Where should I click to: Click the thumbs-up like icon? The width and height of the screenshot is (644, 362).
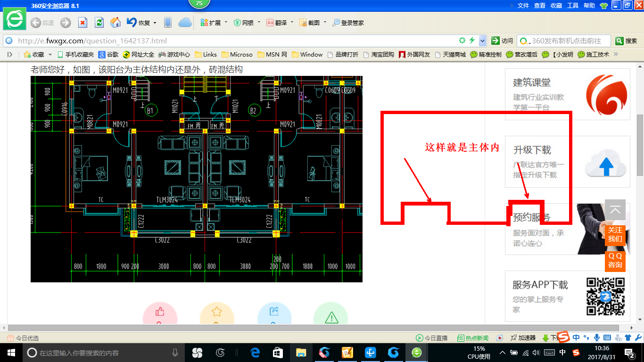pos(160,313)
